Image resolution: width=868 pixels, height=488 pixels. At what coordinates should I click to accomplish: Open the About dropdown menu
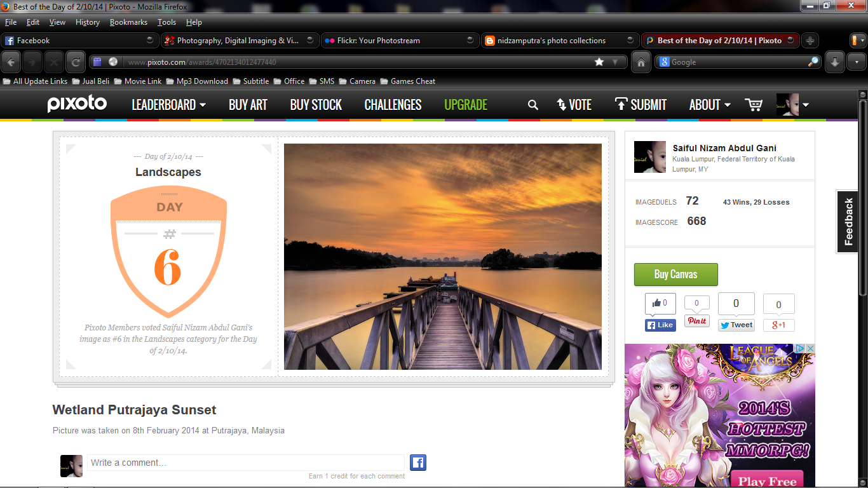[x=709, y=105]
